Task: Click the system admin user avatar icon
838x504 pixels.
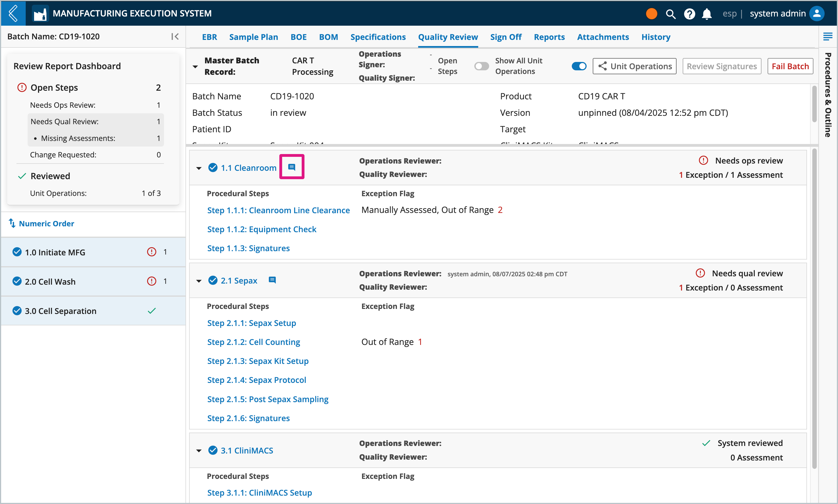Action: 816,14
